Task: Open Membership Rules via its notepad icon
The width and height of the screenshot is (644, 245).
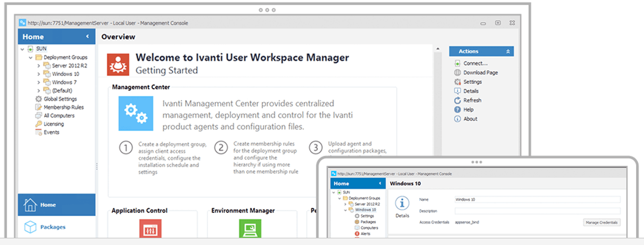Action: click(x=39, y=107)
